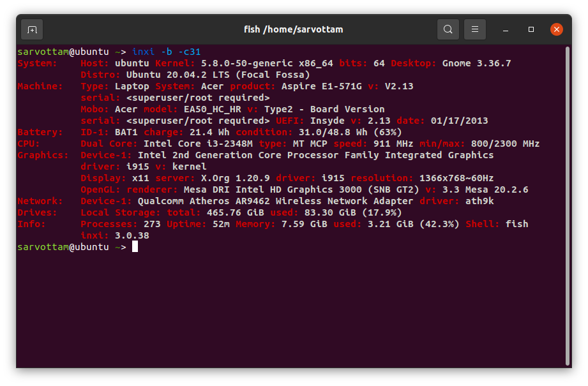Maximize the terminal window

point(531,29)
